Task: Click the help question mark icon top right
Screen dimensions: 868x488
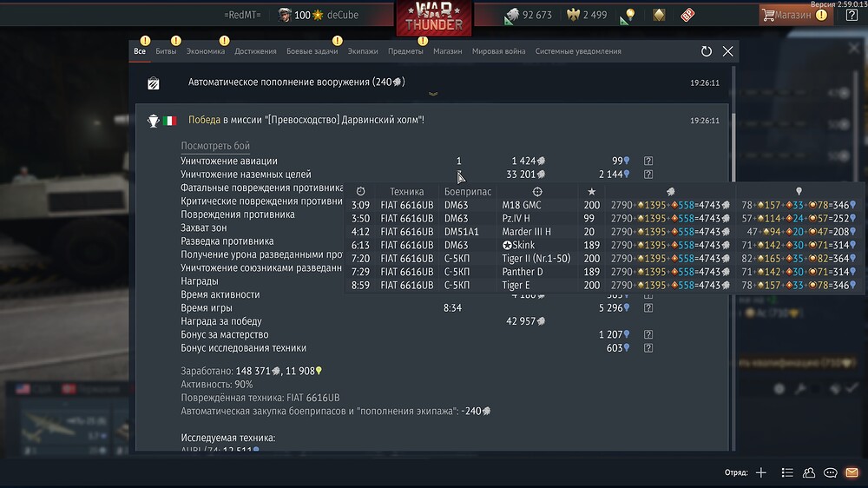Action: (x=852, y=15)
